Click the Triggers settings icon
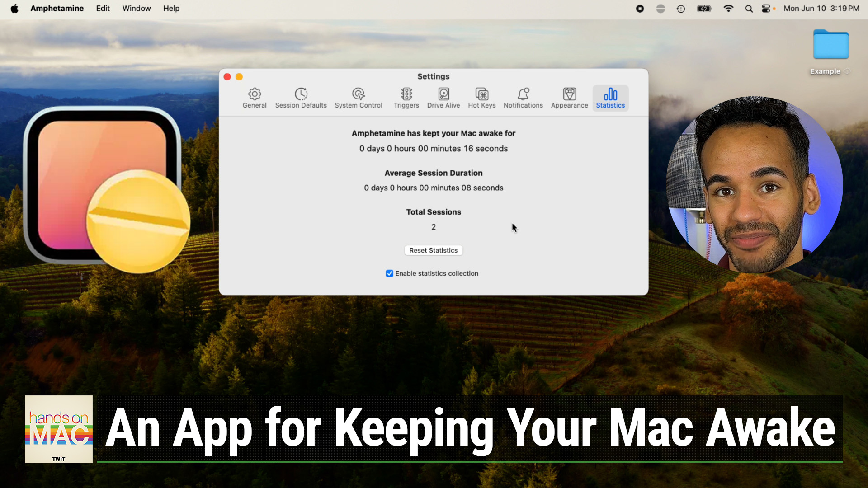 (x=406, y=98)
